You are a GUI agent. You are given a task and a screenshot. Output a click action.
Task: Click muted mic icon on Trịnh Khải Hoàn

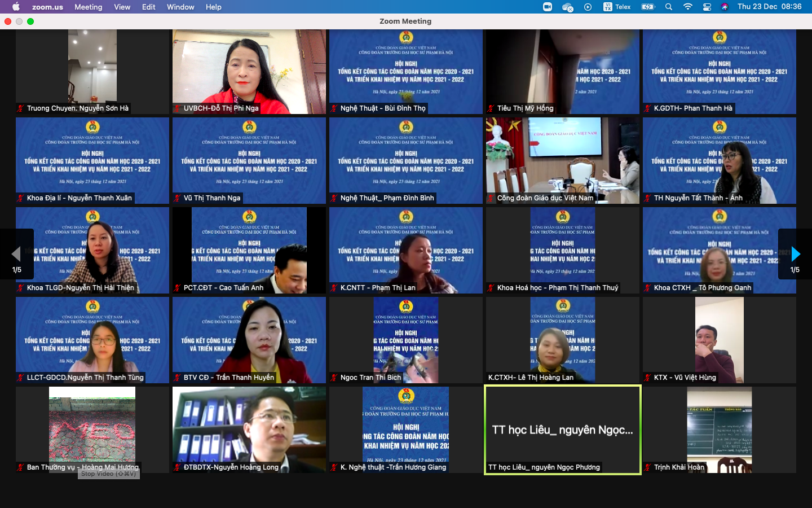pyautogui.click(x=648, y=467)
